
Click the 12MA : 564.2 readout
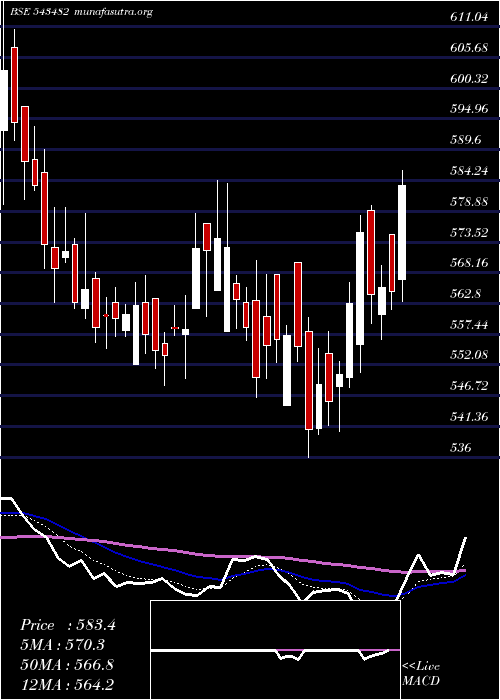point(68,684)
